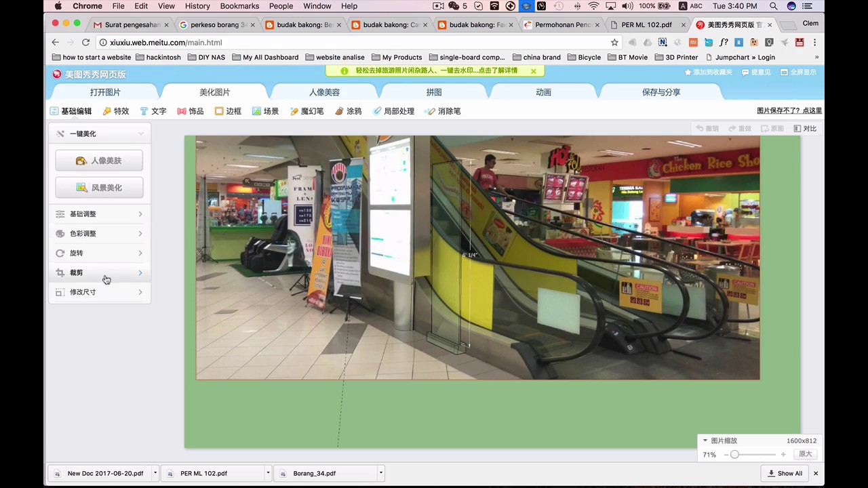Click Show All downloads button

pos(785,473)
